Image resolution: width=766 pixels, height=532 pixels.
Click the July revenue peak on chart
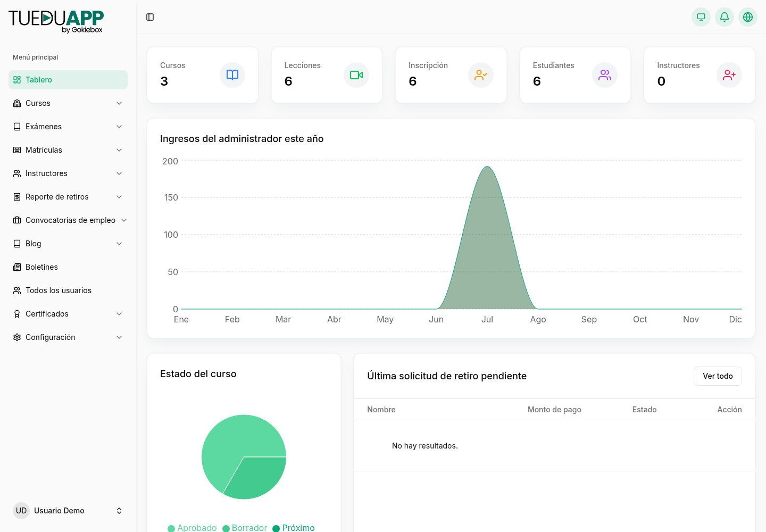tap(487, 167)
